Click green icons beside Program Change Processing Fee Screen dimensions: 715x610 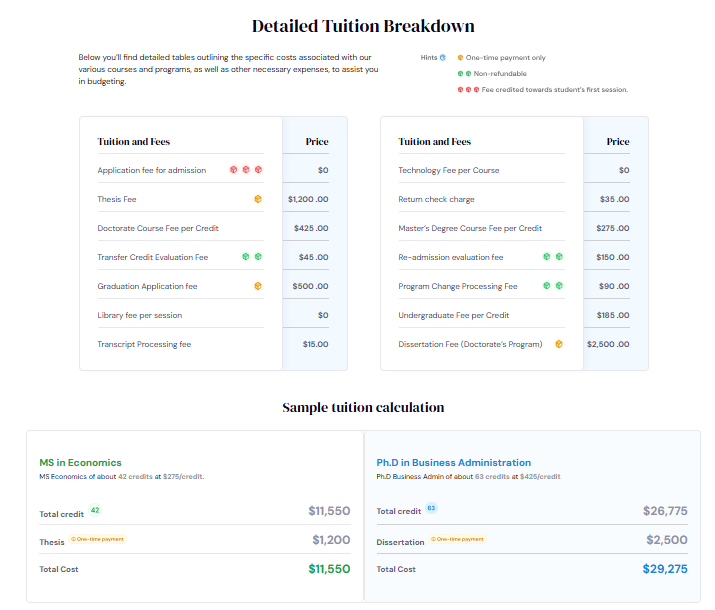(552, 286)
